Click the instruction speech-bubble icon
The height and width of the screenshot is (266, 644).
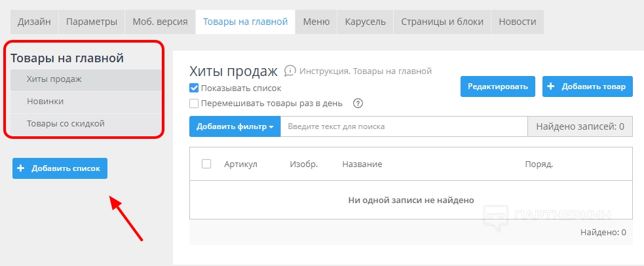[x=290, y=71]
